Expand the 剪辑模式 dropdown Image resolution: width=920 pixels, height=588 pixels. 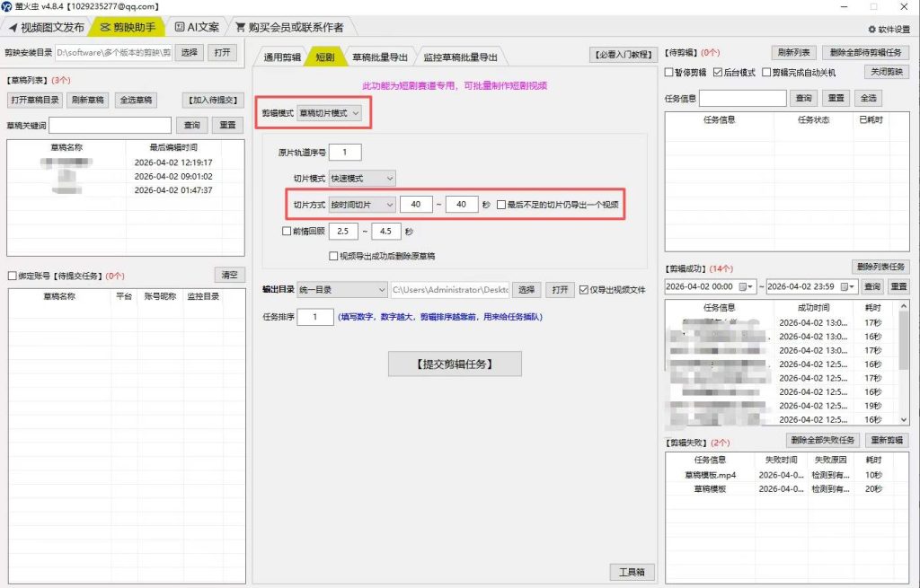[329, 113]
